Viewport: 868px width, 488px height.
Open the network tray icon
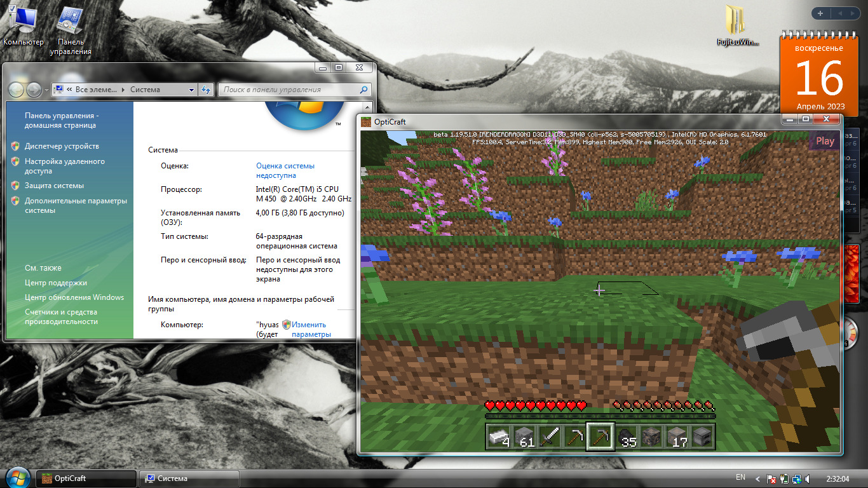click(x=796, y=478)
